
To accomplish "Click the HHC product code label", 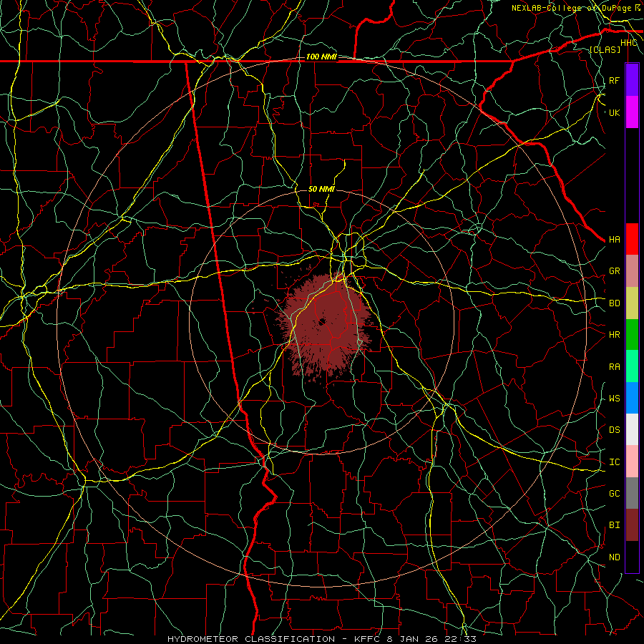I will click(x=628, y=43).
